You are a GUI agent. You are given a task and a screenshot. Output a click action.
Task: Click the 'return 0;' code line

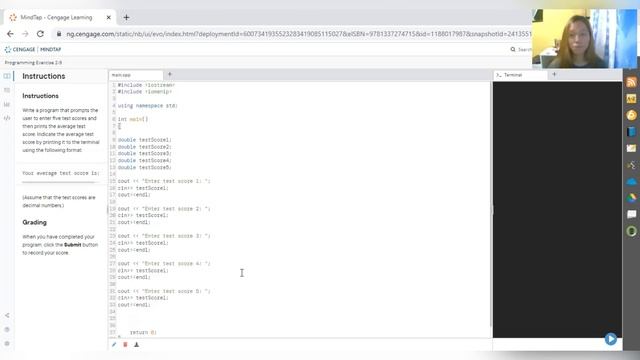point(143,332)
